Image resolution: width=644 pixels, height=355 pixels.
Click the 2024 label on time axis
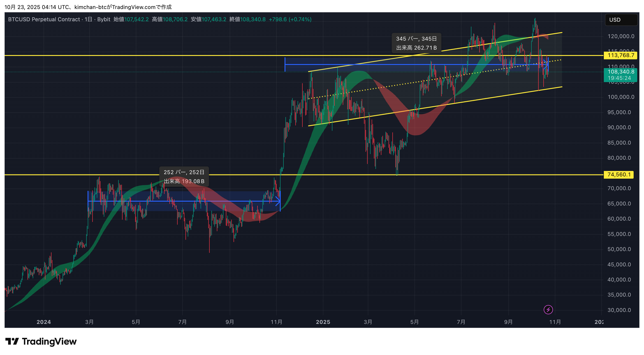point(44,322)
